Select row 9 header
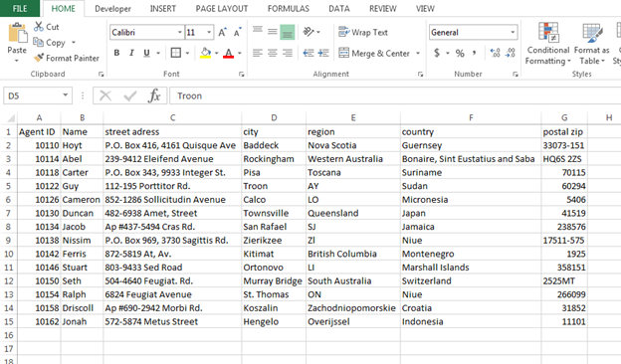621x364 pixels. click(x=8, y=240)
